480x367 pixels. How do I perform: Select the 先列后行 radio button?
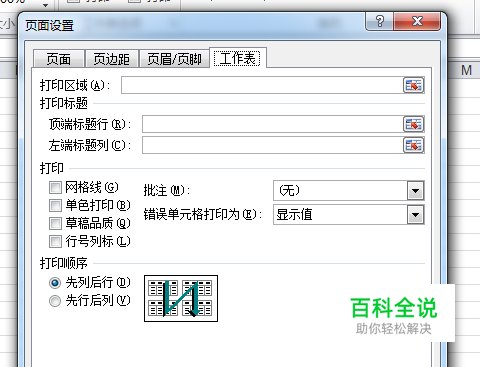tap(55, 283)
